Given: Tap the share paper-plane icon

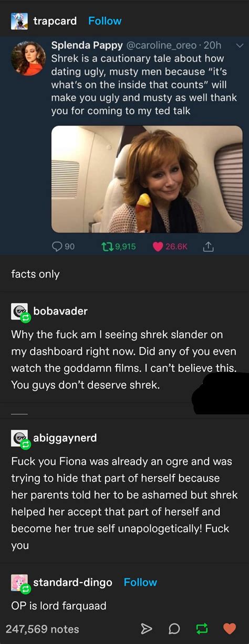Looking at the screenshot, I should (x=148, y=628).
